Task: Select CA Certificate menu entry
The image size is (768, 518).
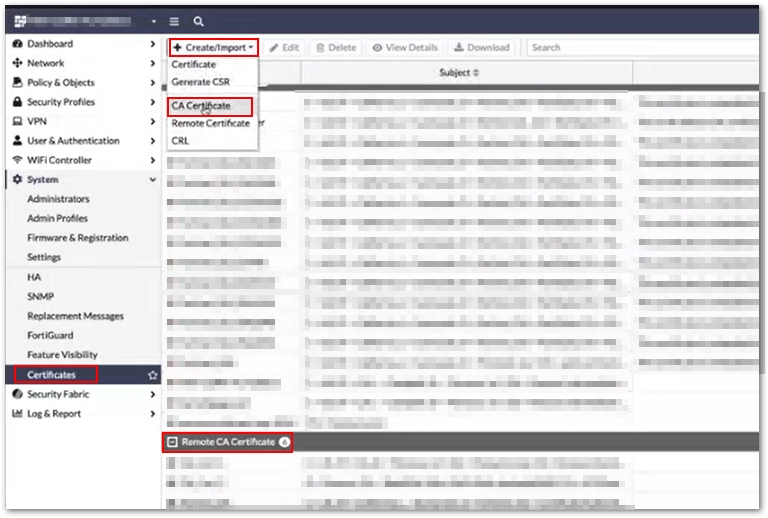Action: point(201,106)
